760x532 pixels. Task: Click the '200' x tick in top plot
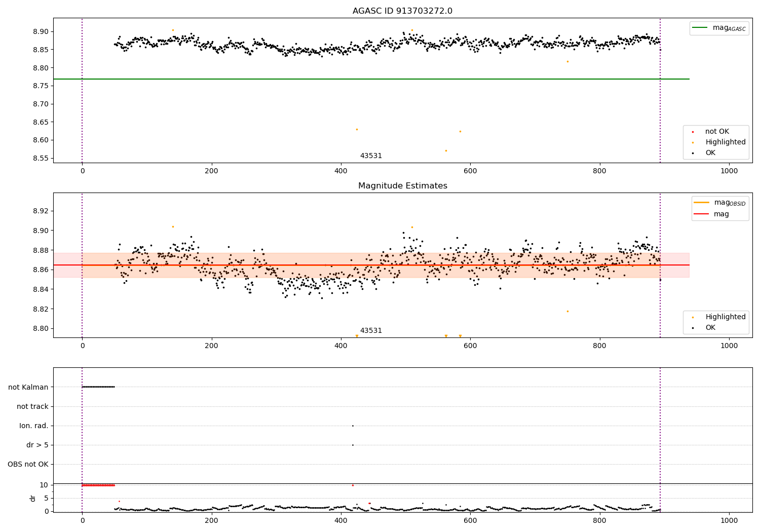(211, 171)
